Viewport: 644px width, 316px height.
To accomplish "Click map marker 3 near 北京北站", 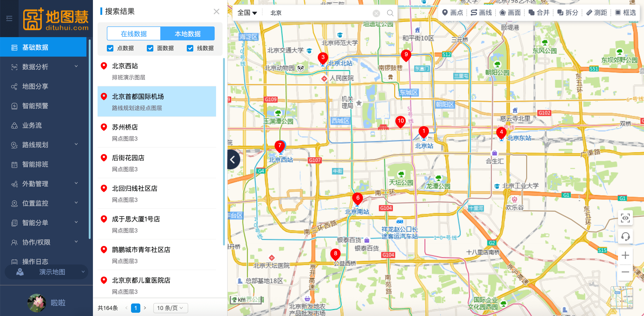I will click(323, 58).
